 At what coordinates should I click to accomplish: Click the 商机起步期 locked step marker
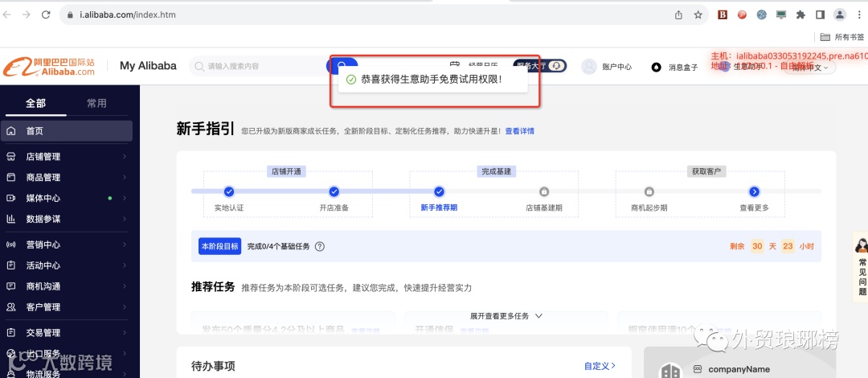pos(649,191)
